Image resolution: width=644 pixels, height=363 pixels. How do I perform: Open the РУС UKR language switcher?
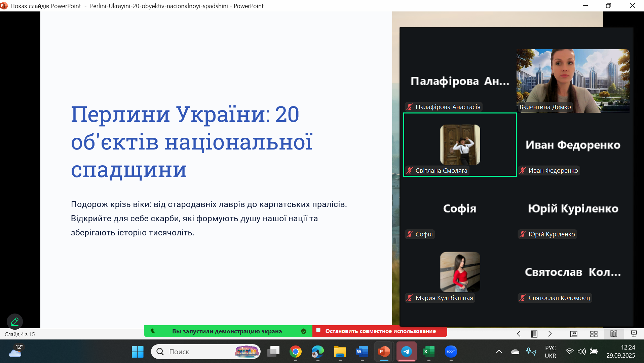pos(550,352)
